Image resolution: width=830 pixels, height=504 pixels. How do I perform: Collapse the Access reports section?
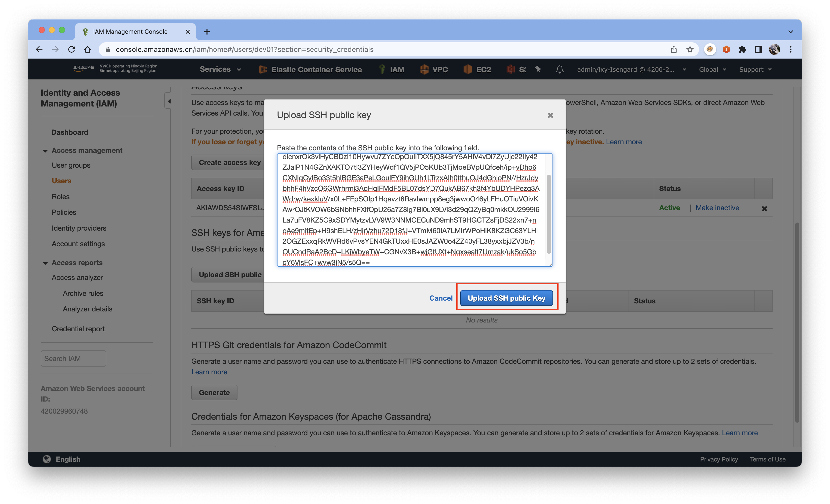45,263
